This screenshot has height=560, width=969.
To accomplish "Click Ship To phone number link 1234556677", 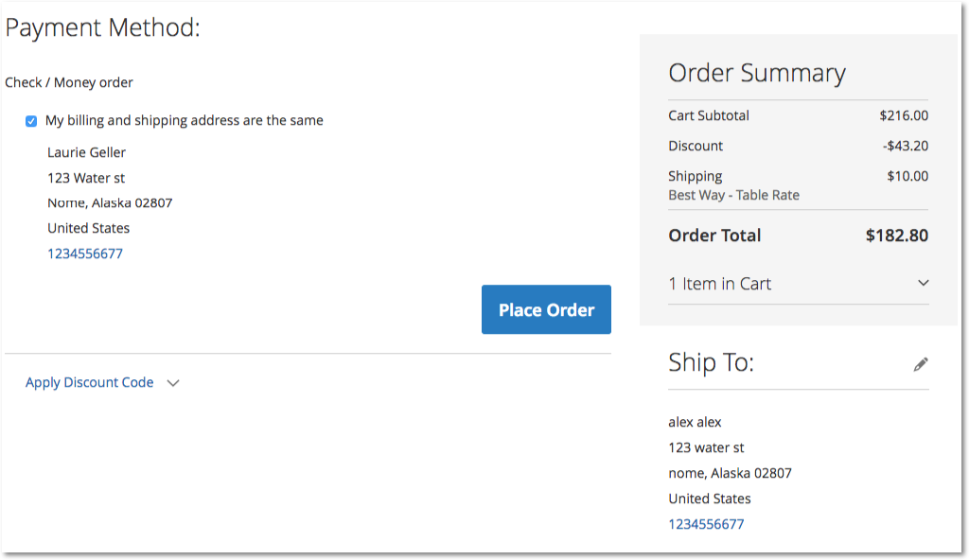I will [706, 524].
